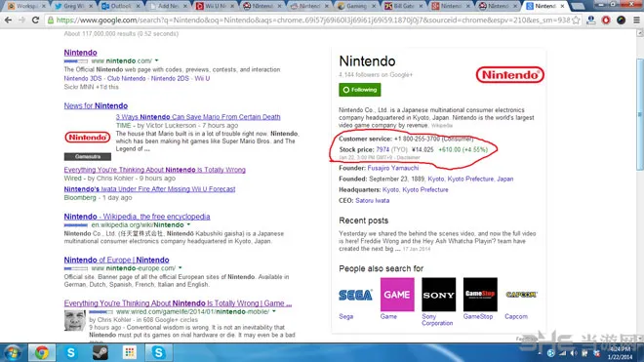
Task: Open the Skype icon next to Chrome taskbar icon
Action: pos(70,352)
